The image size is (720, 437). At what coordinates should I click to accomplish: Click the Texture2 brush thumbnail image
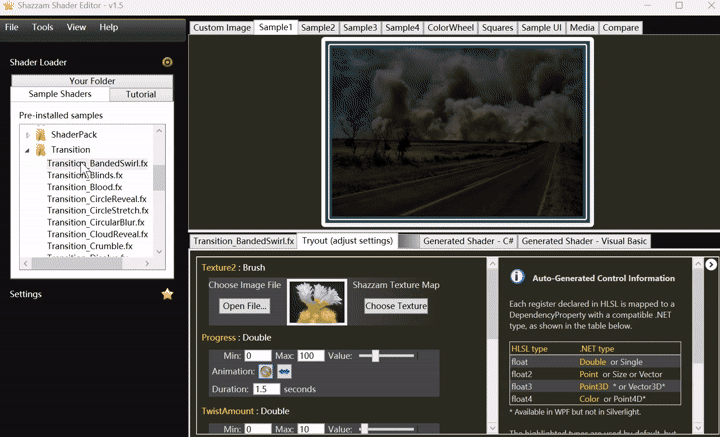(x=317, y=302)
